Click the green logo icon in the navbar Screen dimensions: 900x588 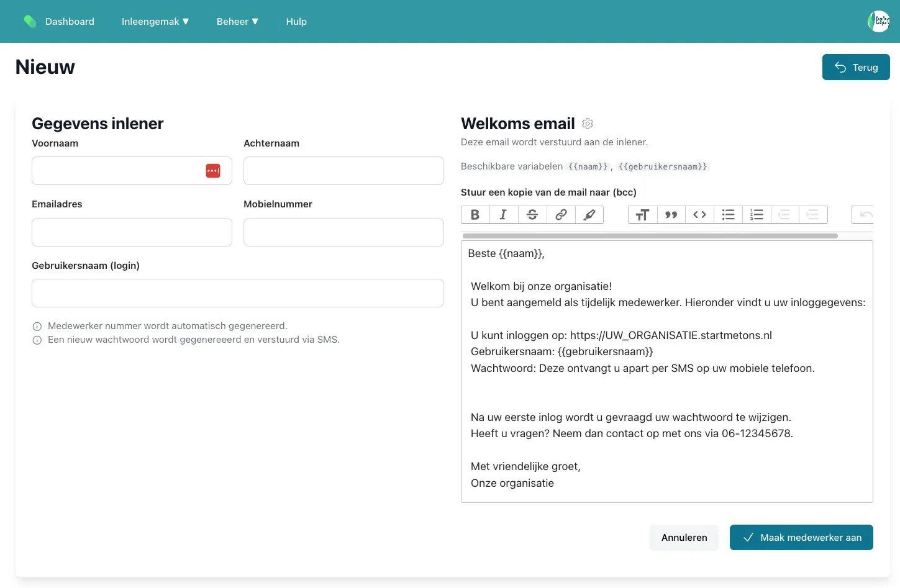(x=30, y=21)
